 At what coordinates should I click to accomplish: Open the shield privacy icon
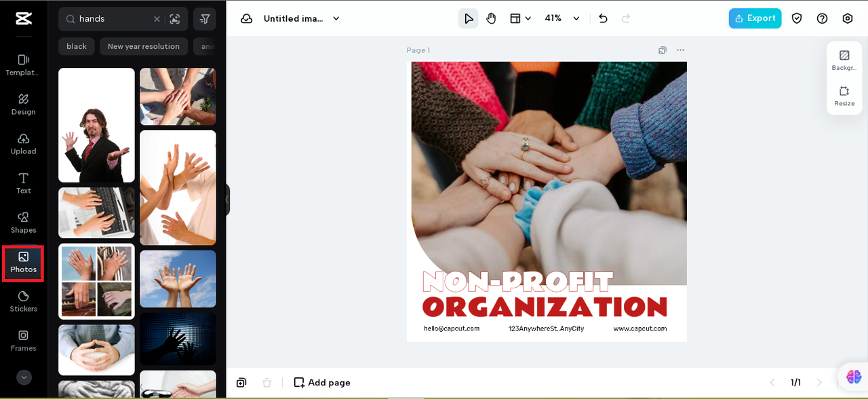[x=797, y=18]
